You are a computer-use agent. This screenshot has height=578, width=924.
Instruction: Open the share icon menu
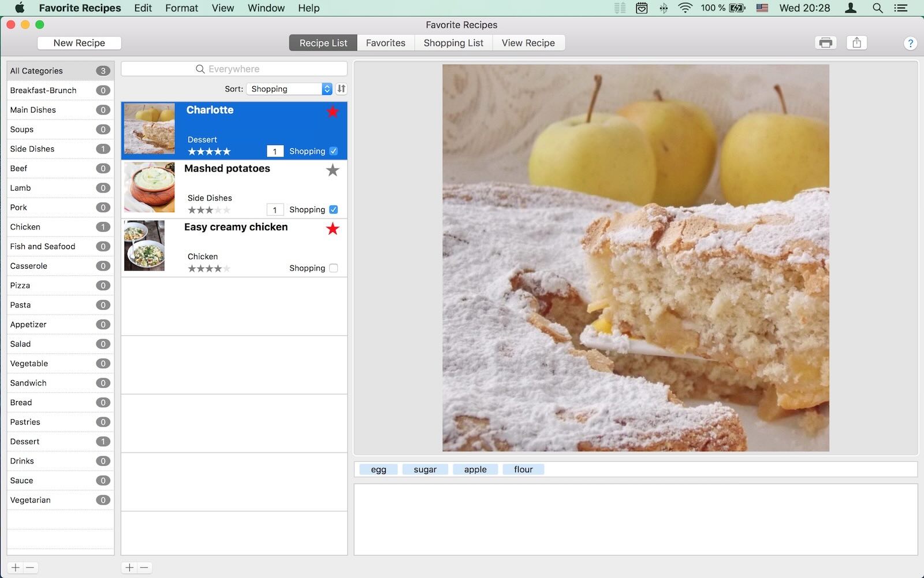pos(856,43)
